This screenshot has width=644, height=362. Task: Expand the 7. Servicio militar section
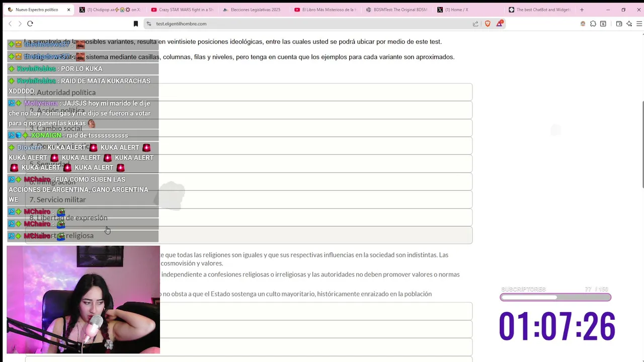[x=249, y=200]
